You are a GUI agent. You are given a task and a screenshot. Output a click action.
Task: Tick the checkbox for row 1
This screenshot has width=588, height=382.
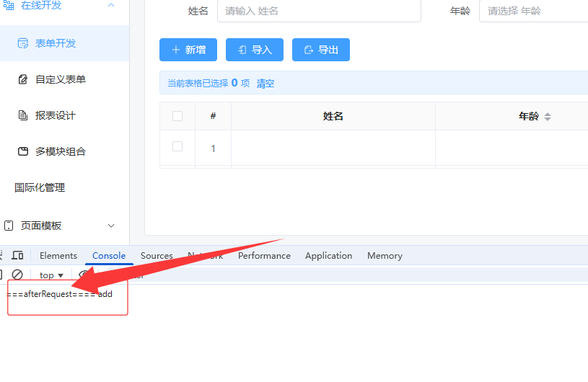[177, 147]
